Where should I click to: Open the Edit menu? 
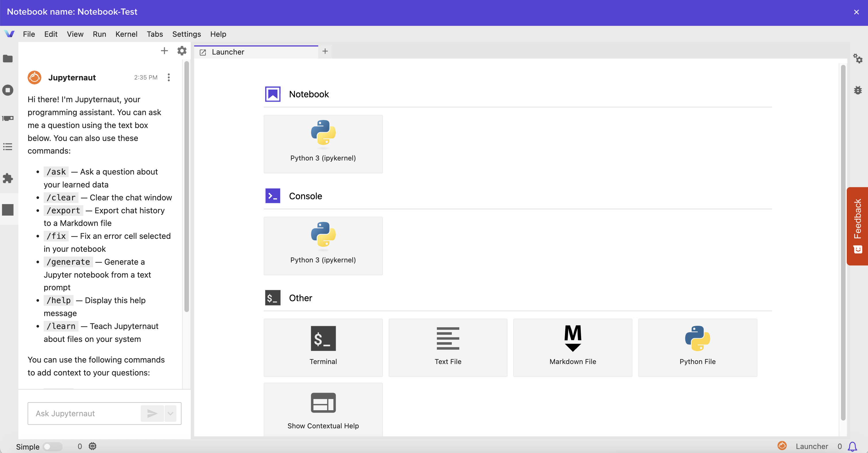click(x=51, y=34)
